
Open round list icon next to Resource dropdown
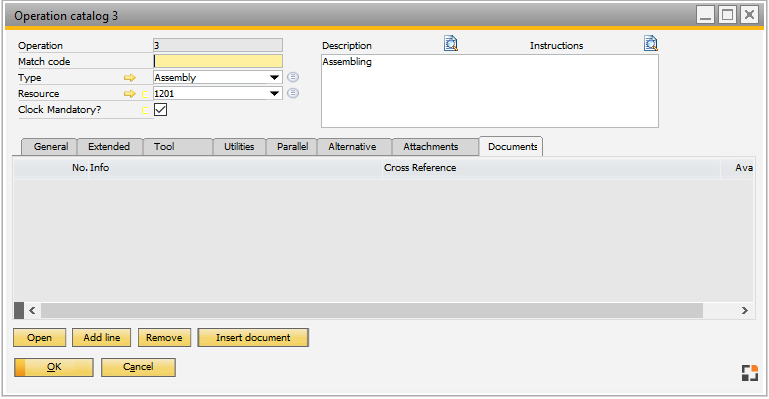point(293,93)
